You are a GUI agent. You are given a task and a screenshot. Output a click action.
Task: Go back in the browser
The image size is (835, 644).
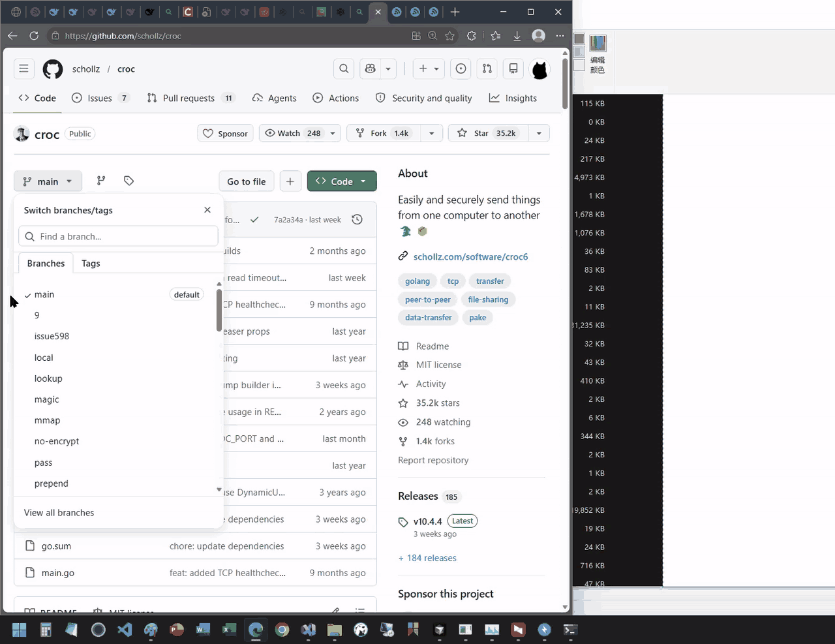(12, 36)
